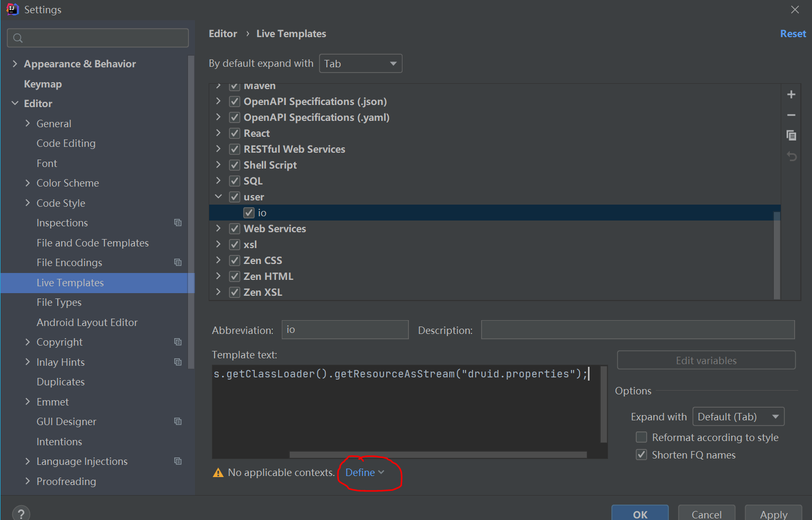Disable the Shell Script template group
Screen dimensions: 812x520
[235, 165]
